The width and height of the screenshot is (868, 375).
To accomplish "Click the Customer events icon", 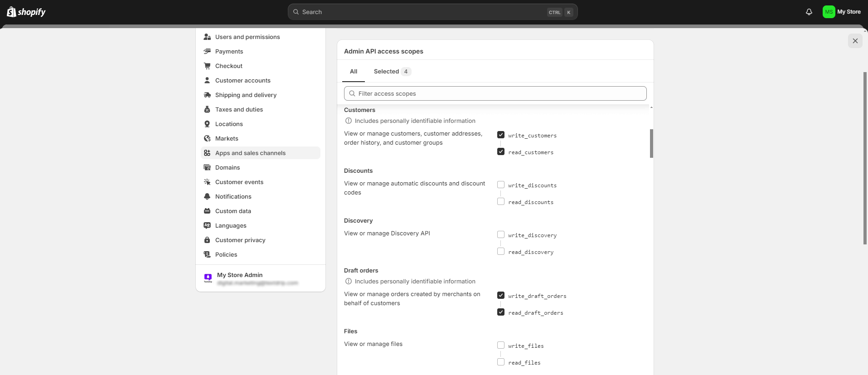I will (207, 182).
